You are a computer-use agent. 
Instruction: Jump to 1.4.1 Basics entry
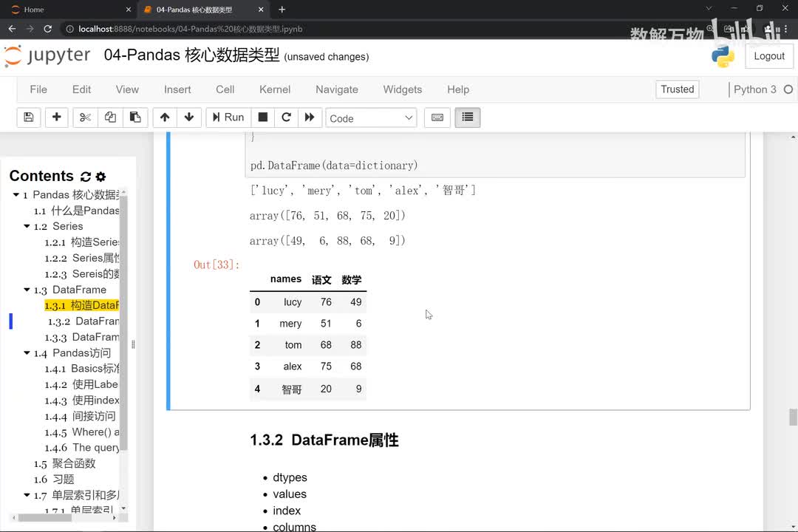(x=82, y=369)
